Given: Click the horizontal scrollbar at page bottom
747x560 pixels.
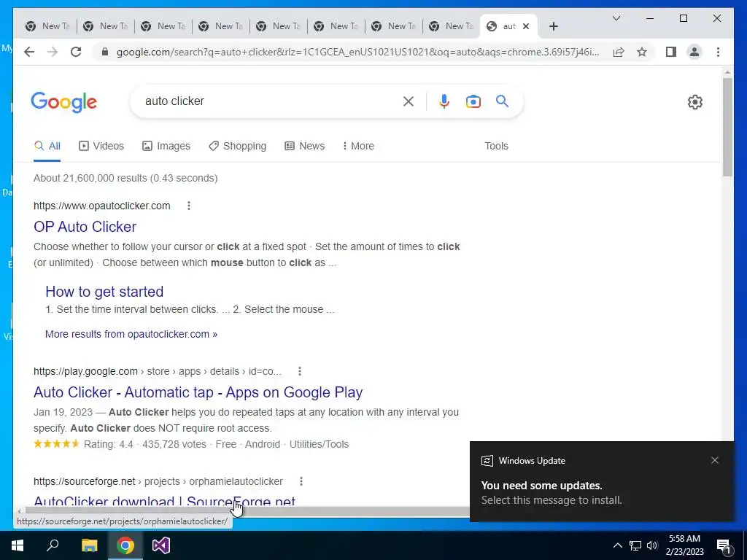Looking at the screenshot, I should (x=248, y=511).
